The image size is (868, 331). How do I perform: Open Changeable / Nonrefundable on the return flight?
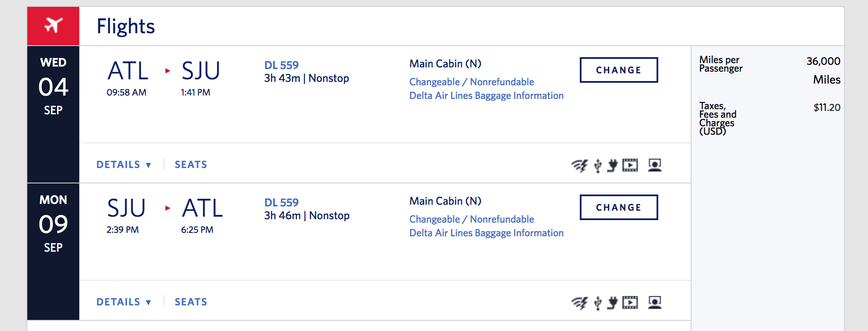pyautogui.click(x=472, y=219)
